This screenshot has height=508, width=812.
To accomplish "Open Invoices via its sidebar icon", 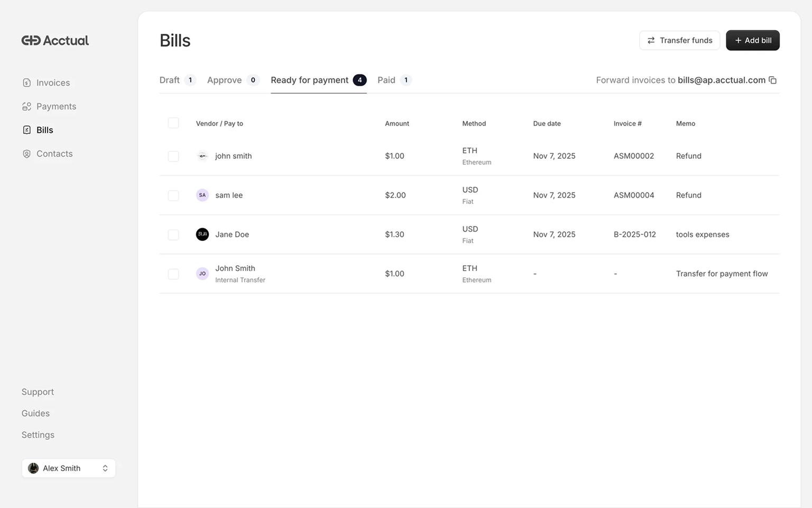I will [x=27, y=83].
